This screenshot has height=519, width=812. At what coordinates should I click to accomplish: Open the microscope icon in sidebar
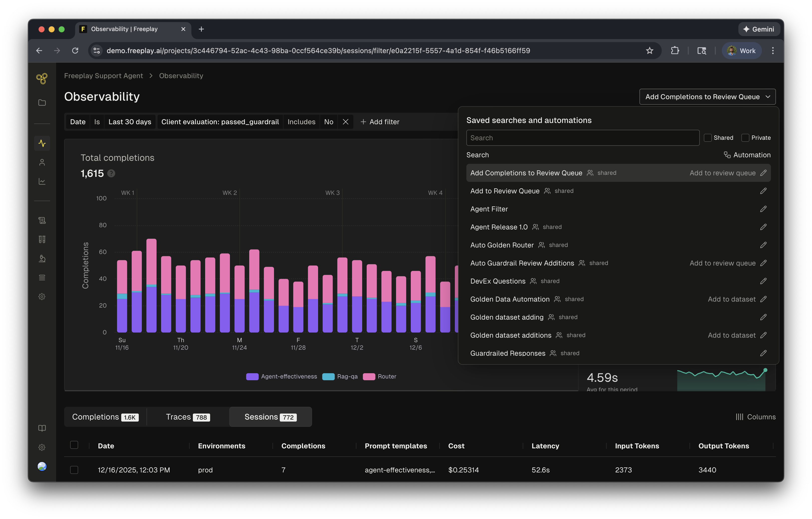(42, 259)
